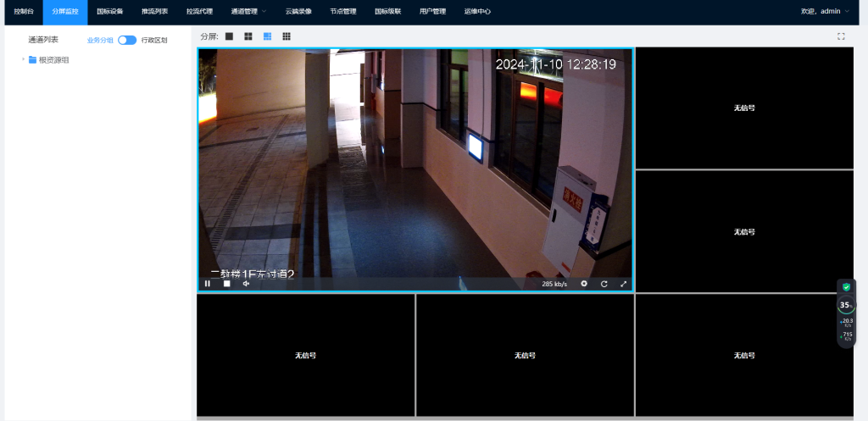Choose the six-screen split layout
Viewport: 868px width, 421px height.
click(268, 36)
